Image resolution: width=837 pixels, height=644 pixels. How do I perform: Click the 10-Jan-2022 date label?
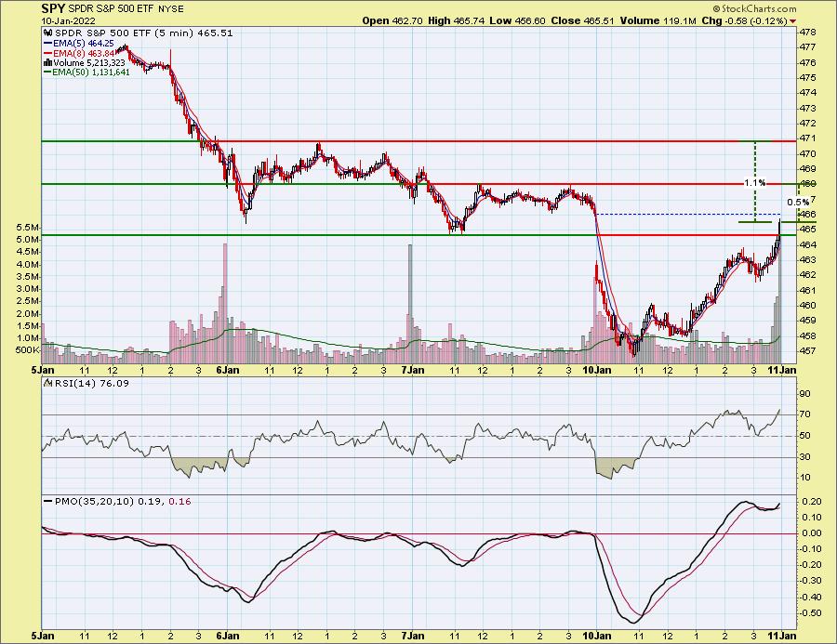(68, 21)
